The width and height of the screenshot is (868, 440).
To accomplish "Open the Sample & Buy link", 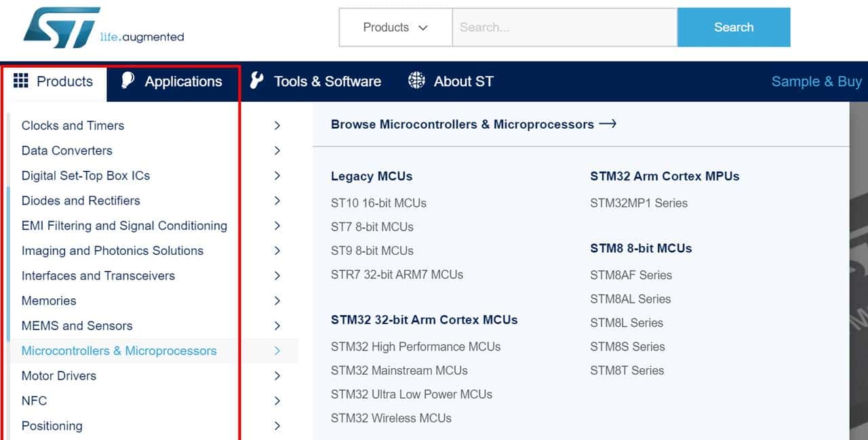I will pos(816,81).
